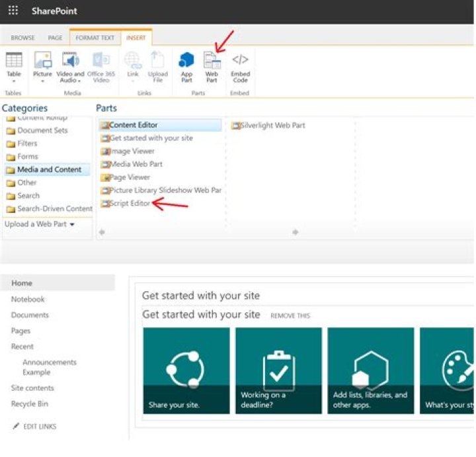Choose the Script Editor web part
This screenshot has width=476, height=457.
126,204
